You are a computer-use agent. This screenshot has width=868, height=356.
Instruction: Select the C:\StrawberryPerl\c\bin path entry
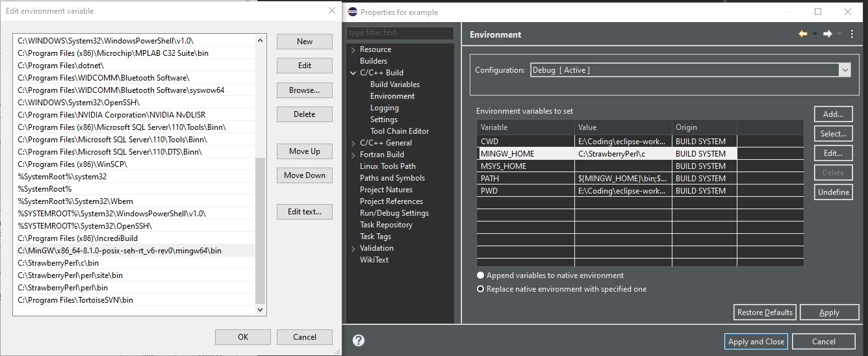[58, 263]
